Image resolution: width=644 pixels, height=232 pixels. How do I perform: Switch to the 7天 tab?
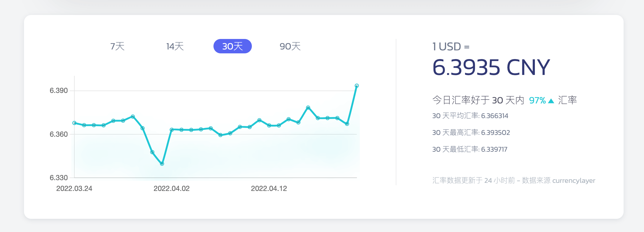point(117,46)
